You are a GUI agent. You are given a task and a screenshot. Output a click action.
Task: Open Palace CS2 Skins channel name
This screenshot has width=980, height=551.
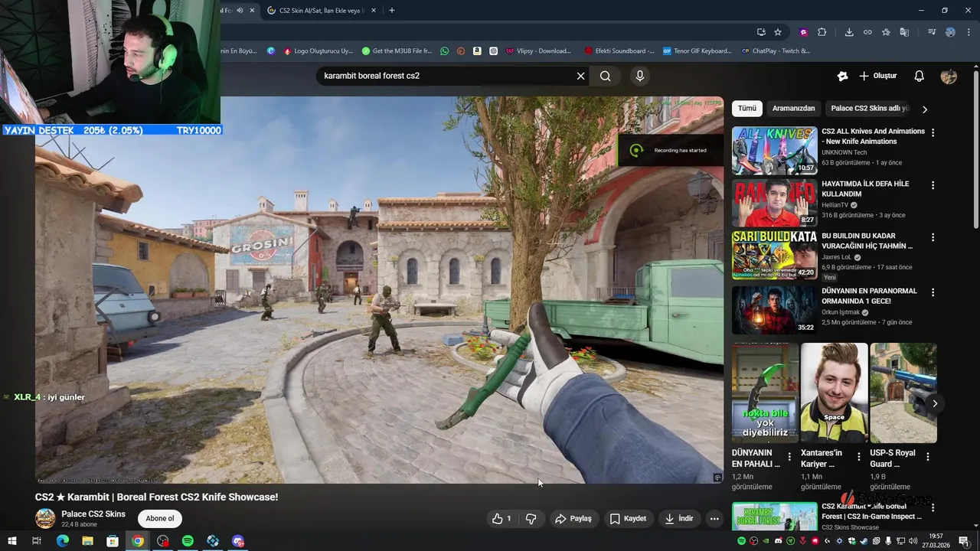pyautogui.click(x=93, y=514)
